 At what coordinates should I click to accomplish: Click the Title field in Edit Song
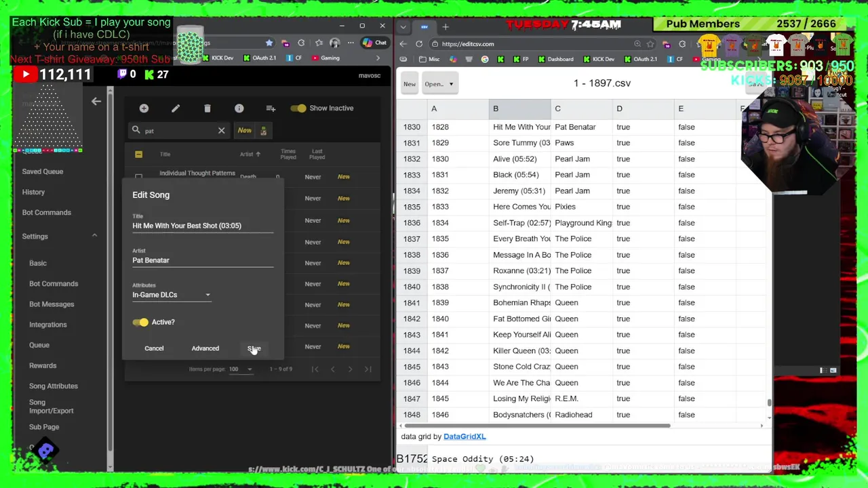(x=203, y=226)
